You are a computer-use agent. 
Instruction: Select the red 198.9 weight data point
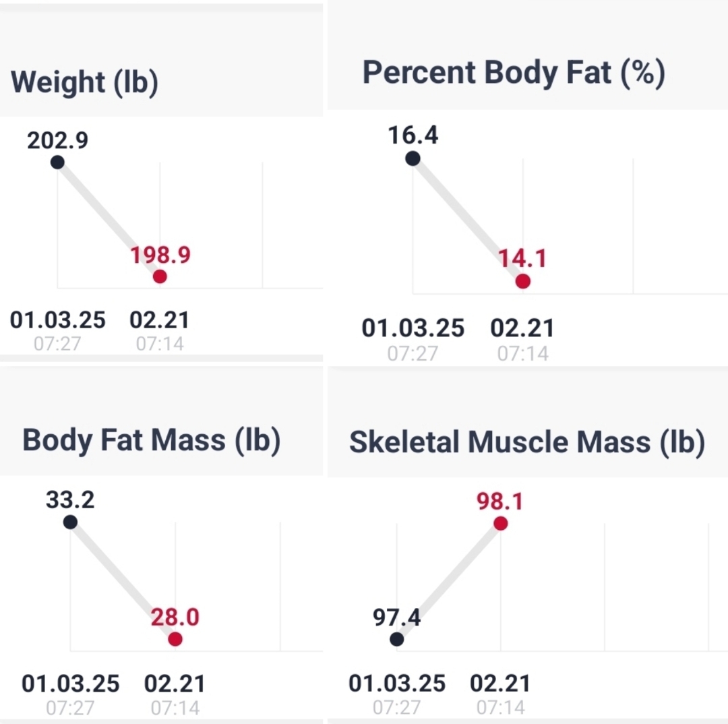coord(160,276)
